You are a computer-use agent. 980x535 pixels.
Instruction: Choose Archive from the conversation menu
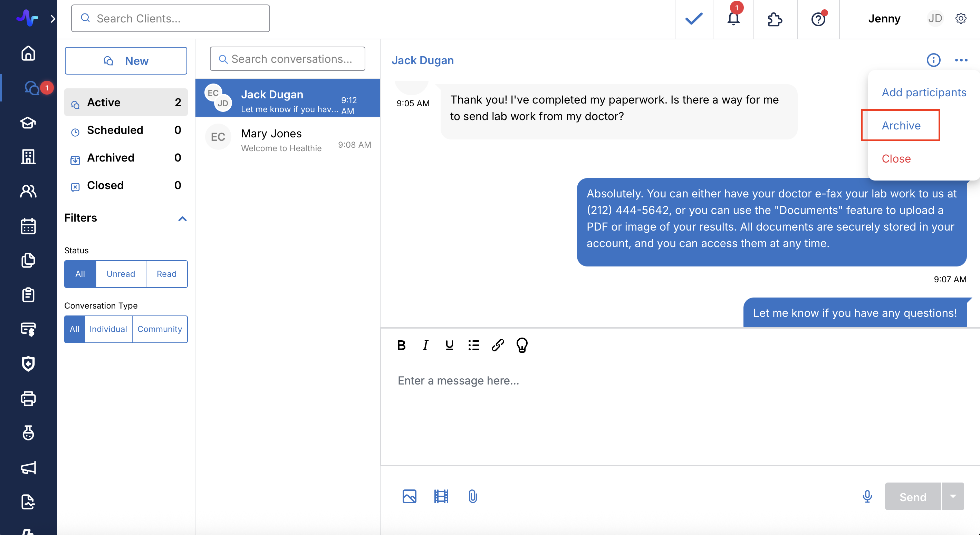tap(901, 126)
